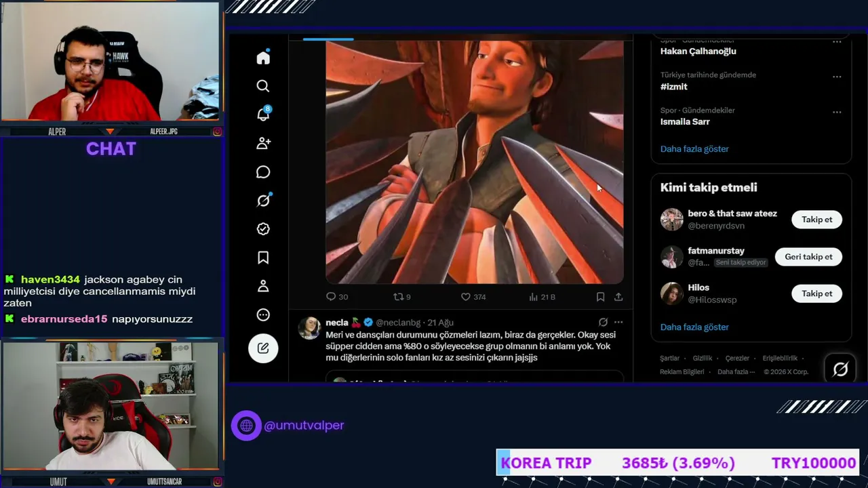Open the Şartlar footer link
This screenshot has height=488, width=868.
point(669,359)
